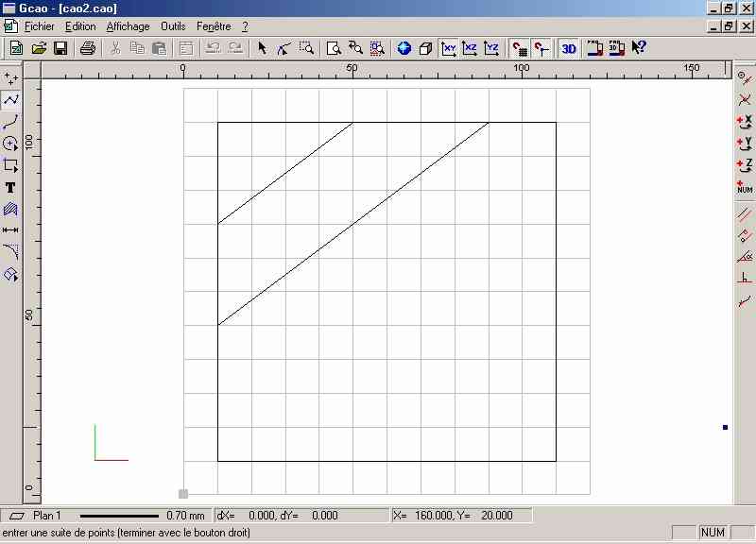Toggle point snap magnet icon
Viewport: 756px width, 544px height.
(x=541, y=48)
